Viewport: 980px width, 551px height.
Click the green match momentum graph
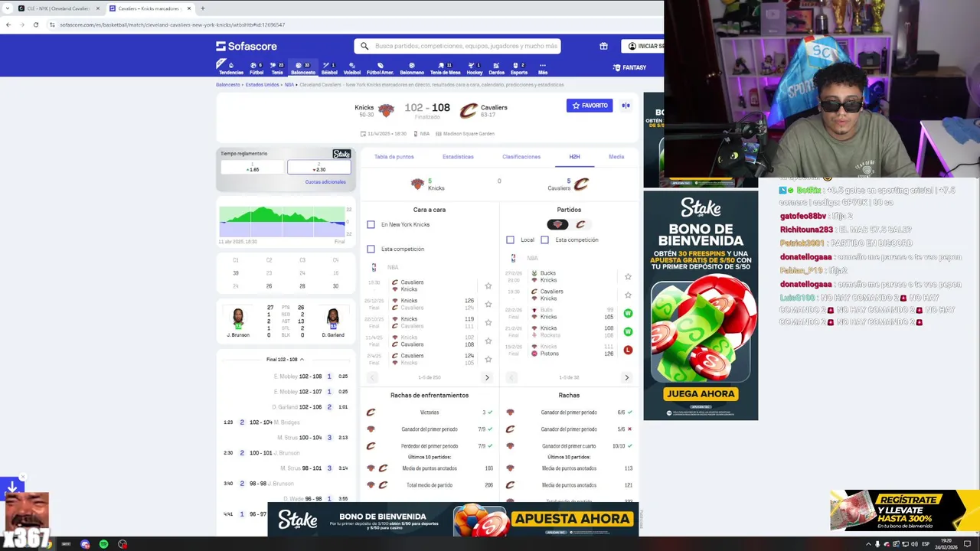[x=283, y=222]
